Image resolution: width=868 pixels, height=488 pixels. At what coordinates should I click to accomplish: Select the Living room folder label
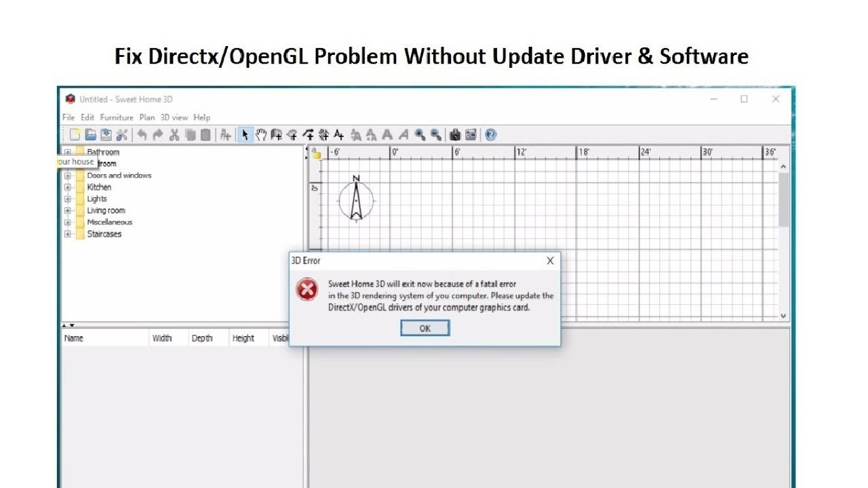point(106,211)
